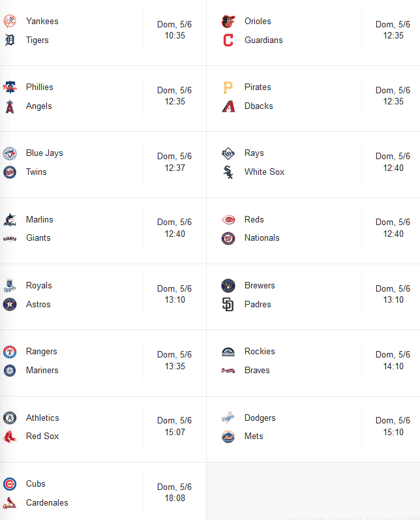This screenshot has width=420, height=520.
Task: Click the Blue Jays logo
Action: click(x=10, y=153)
